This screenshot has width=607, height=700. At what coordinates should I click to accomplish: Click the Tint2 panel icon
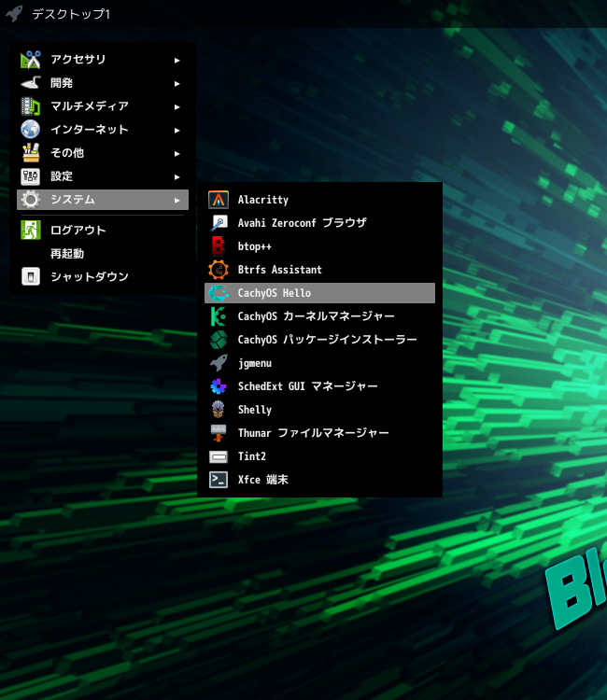tap(219, 456)
